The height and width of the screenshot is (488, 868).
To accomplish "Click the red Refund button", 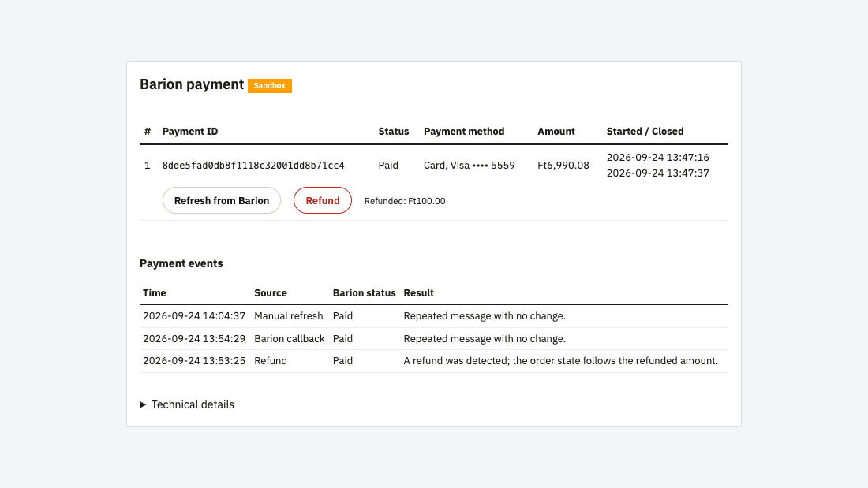I will pyautogui.click(x=323, y=200).
